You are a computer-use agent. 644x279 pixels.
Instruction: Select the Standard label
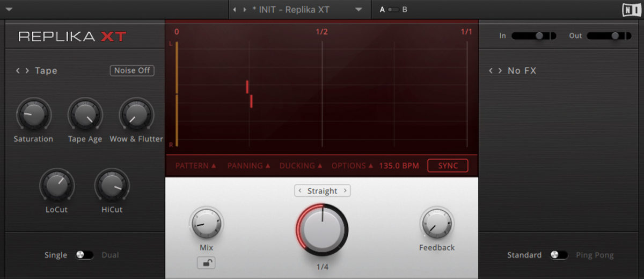point(524,255)
